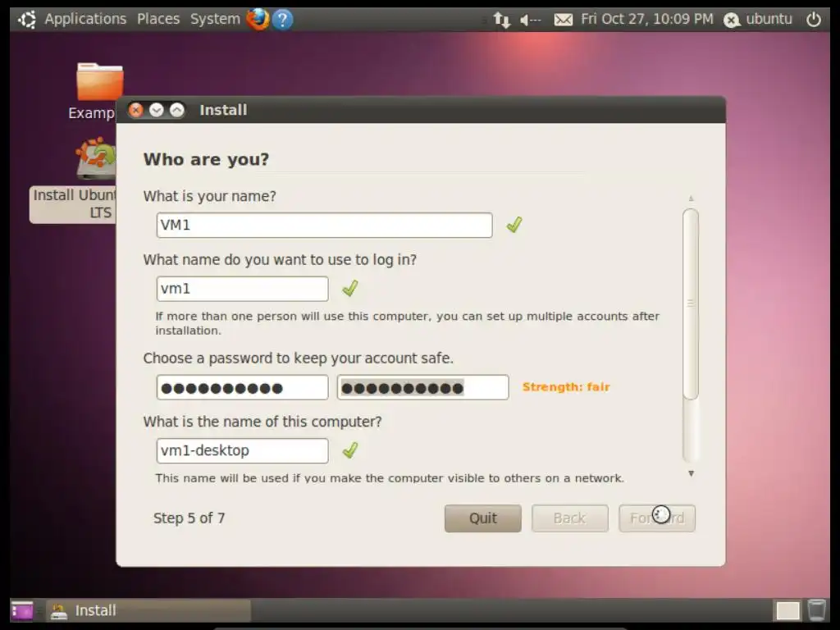840x630 pixels.
Task: Maximize the Install window
Action: (177, 110)
